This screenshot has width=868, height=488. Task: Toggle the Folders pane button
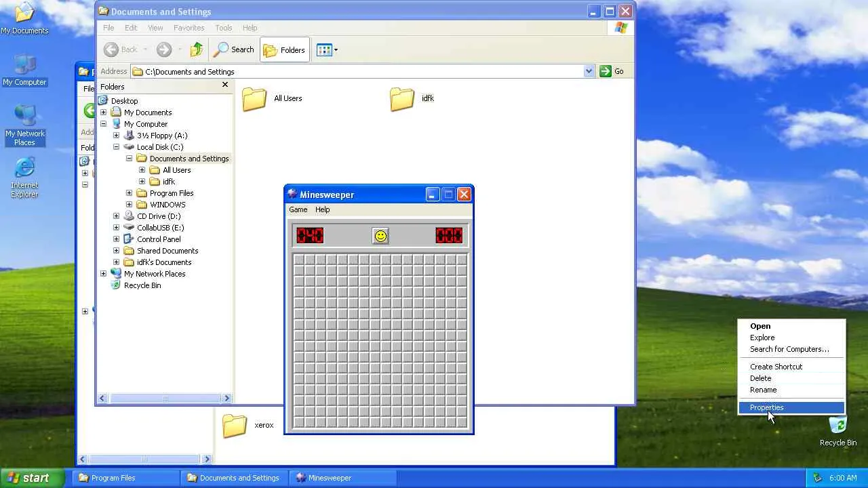click(284, 49)
